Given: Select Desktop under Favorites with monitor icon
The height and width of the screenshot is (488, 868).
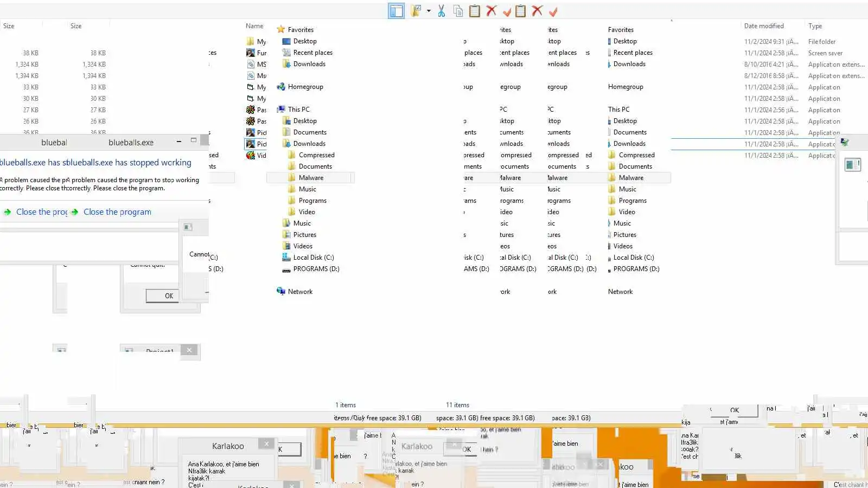Looking at the screenshot, I should pos(305,41).
